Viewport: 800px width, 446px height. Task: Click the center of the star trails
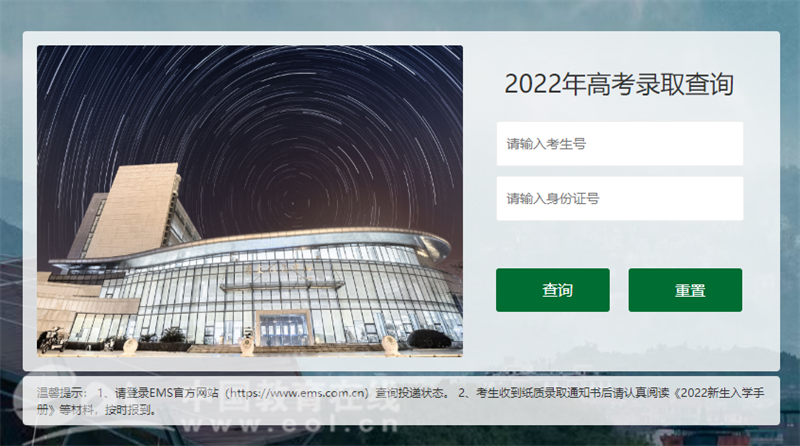point(292,203)
